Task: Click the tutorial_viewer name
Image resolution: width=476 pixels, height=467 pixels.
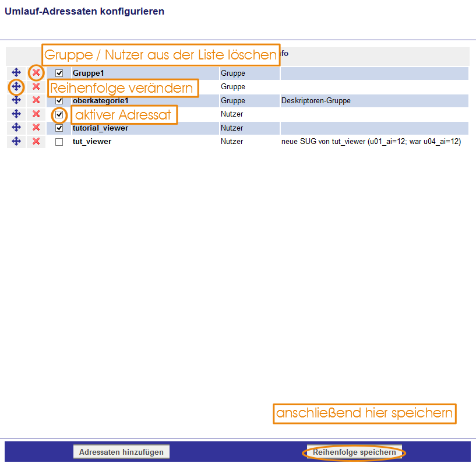Action: [100, 128]
